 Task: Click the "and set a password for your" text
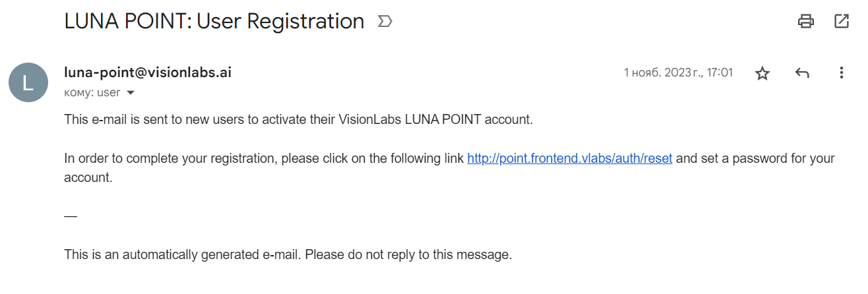coord(755,159)
